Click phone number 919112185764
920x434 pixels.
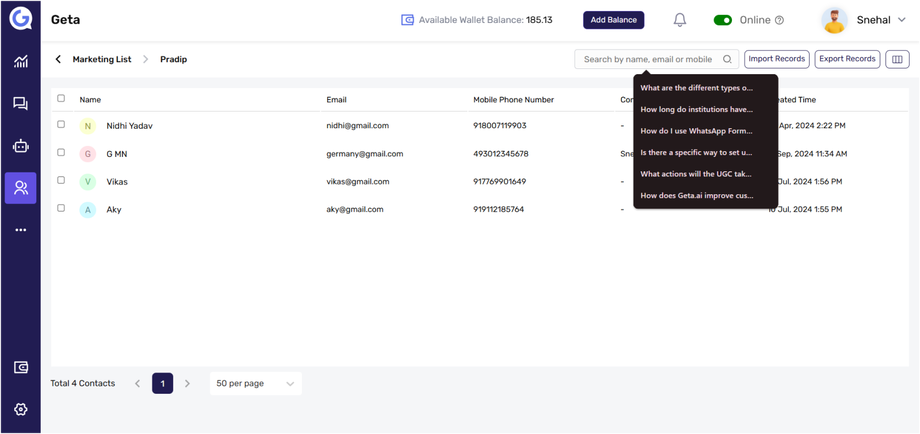(x=499, y=209)
